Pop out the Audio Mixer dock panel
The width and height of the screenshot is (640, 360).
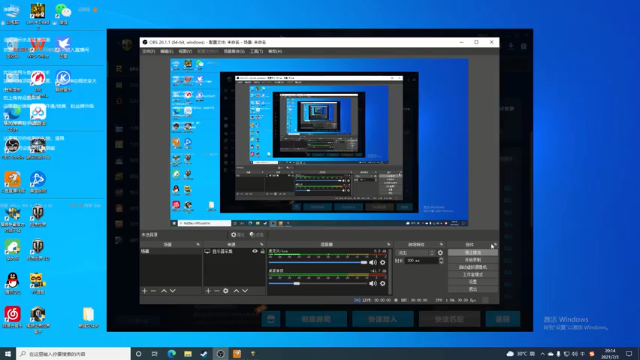point(389,244)
